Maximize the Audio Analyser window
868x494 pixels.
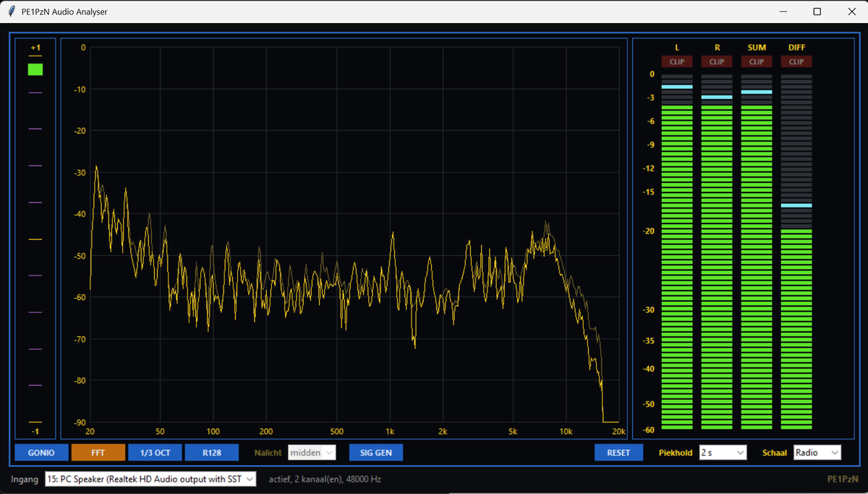click(x=817, y=12)
